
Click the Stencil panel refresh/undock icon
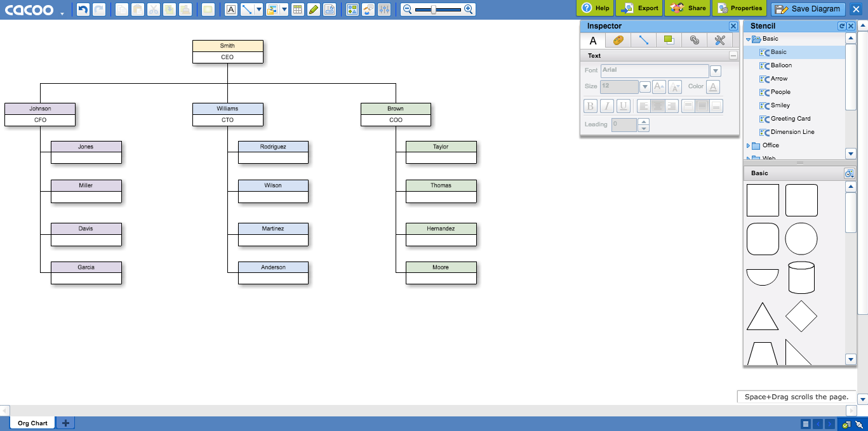(x=841, y=26)
